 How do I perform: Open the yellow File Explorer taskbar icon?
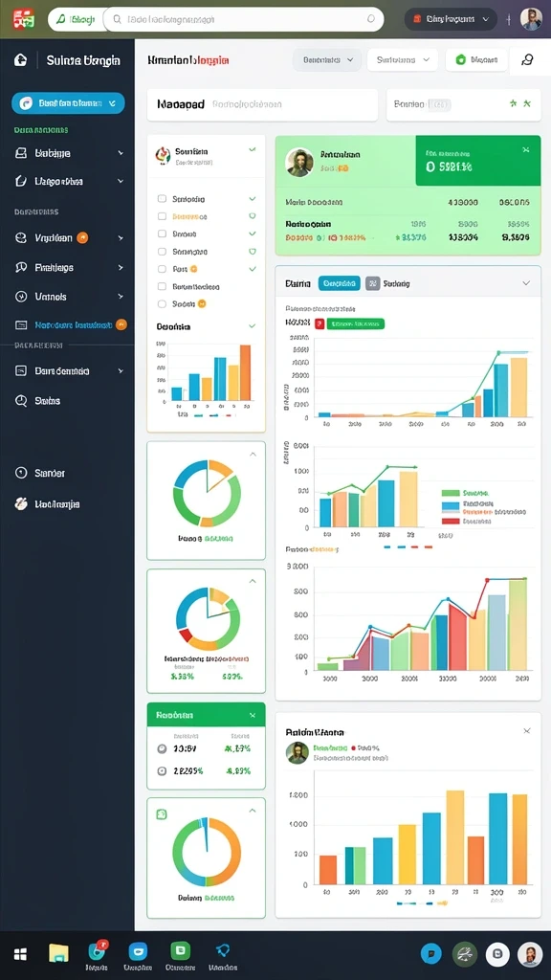coord(58,952)
